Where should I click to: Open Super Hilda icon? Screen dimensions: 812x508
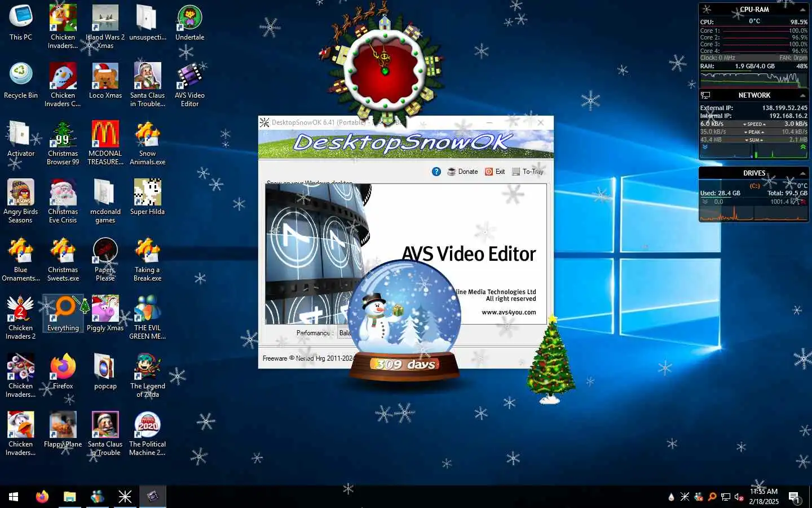147,197
